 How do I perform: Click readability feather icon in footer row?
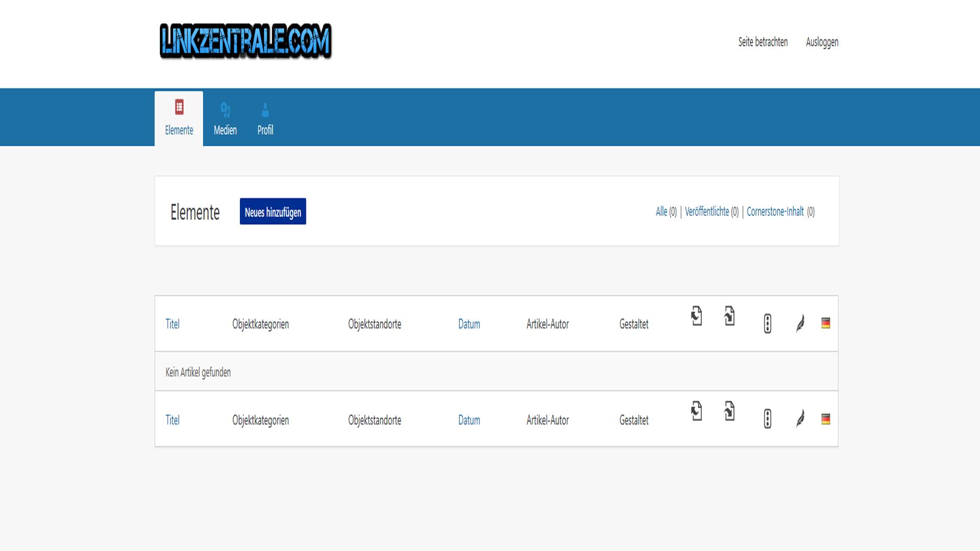pyautogui.click(x=800, y=419)
